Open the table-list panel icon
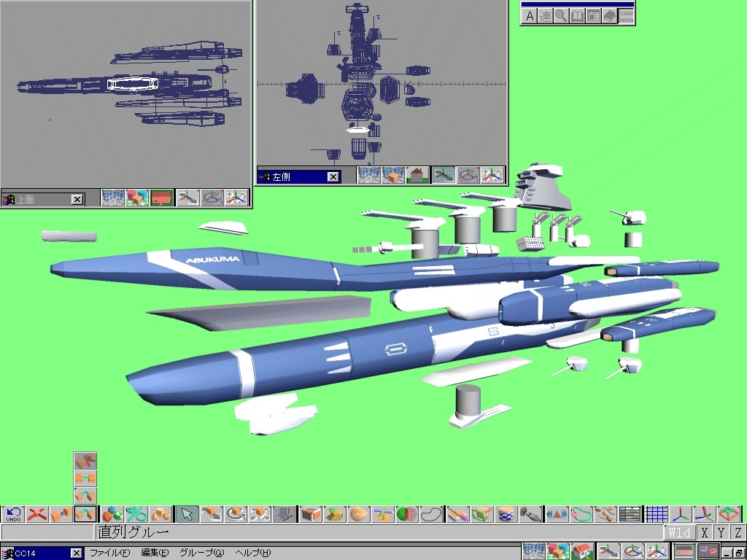Viewport: 747px width, 560px height. (630, 514)
